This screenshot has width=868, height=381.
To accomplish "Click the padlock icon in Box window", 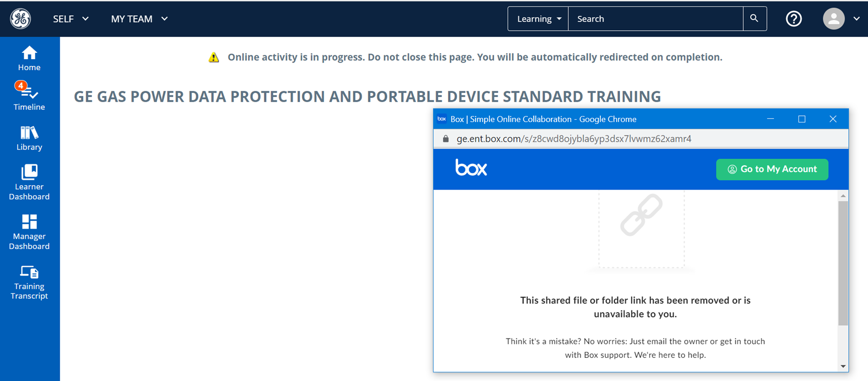I will pos(446,139).
